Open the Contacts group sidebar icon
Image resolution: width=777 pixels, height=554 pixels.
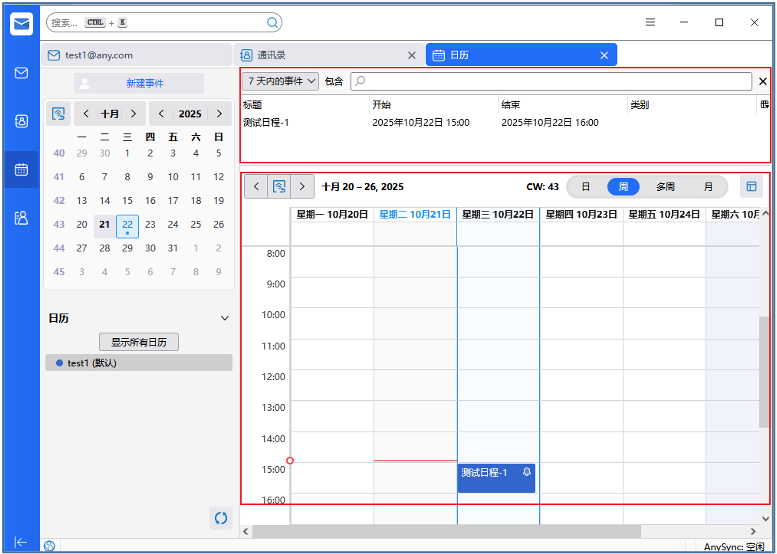pyautogui.click(x=21, y=217)
